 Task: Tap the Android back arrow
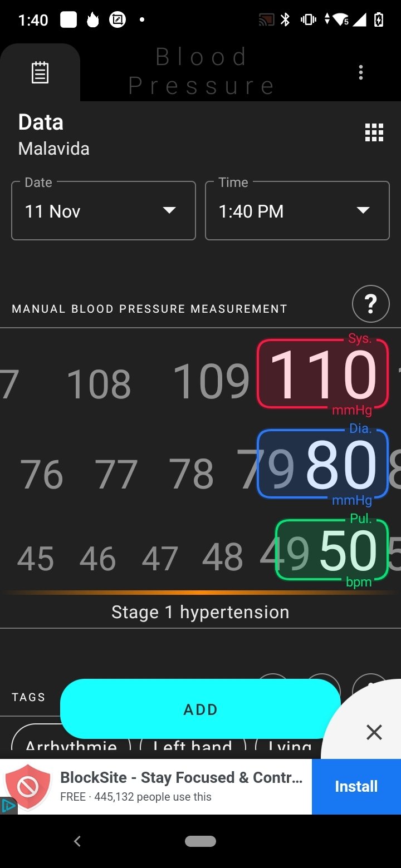pyautogui.click(x=77, y=841)
